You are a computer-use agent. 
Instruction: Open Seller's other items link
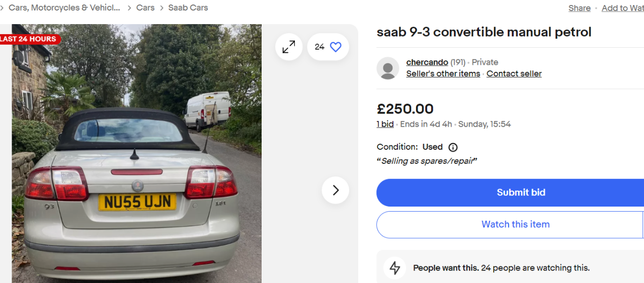443,74
